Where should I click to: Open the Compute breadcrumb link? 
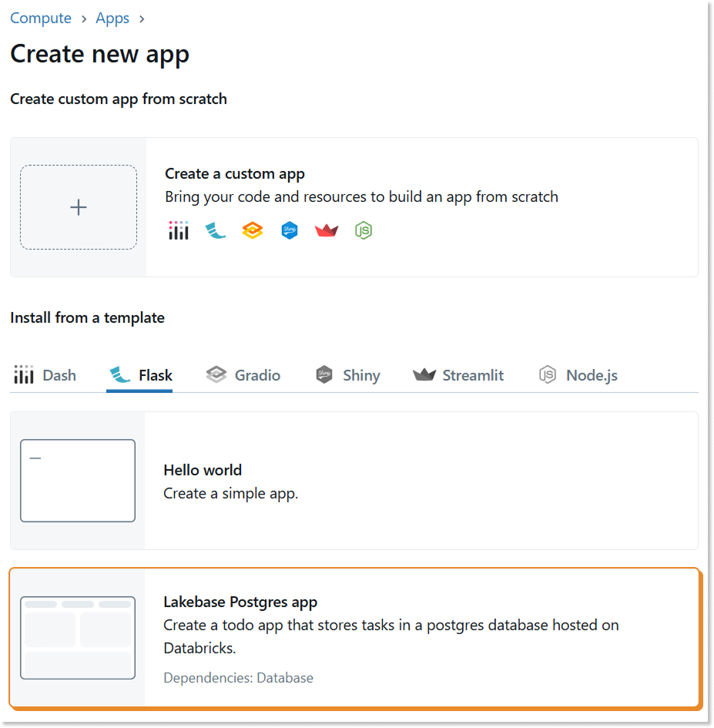coord(41,18)
